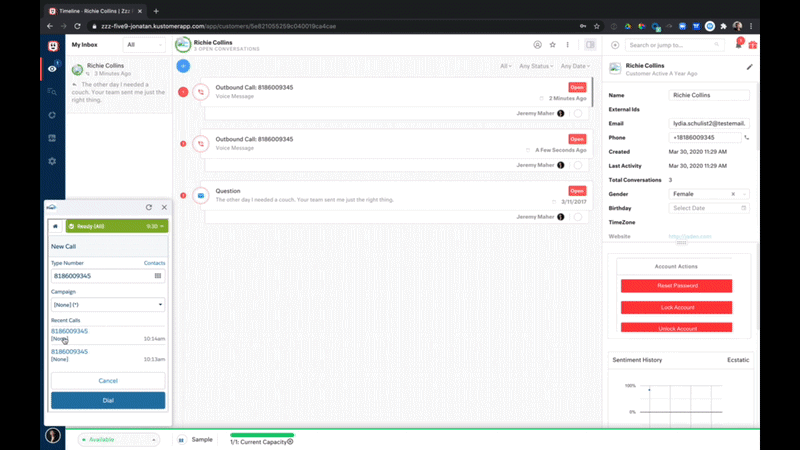Click the phone icon next to phone number
The width and height of the screenshot is (800, 450).
click(x=747, y=137)
